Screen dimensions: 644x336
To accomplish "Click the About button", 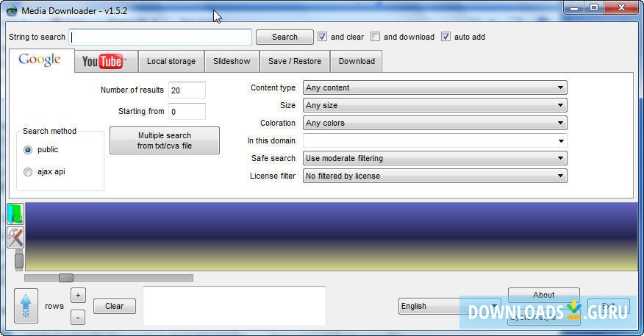I will (544, 294).
